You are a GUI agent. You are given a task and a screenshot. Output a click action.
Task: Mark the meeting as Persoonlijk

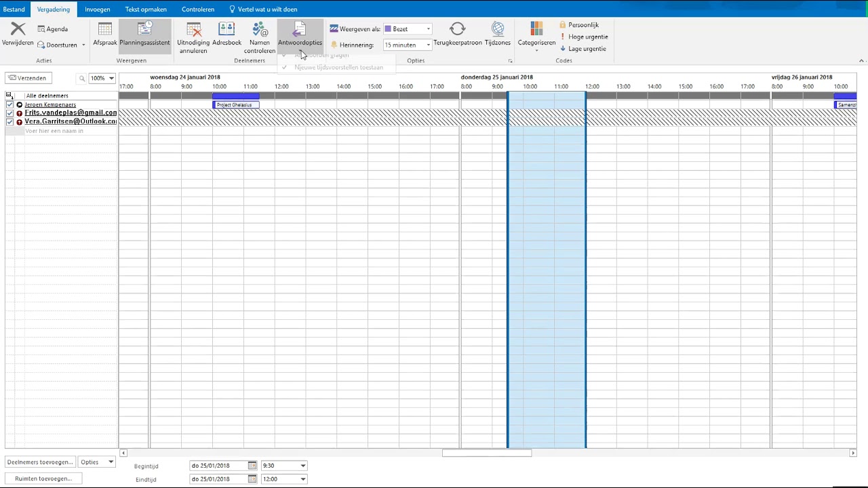point(578,25)
